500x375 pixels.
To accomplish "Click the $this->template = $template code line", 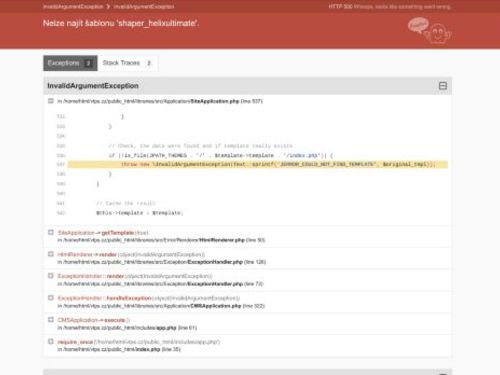I will [x=140, y=213].
